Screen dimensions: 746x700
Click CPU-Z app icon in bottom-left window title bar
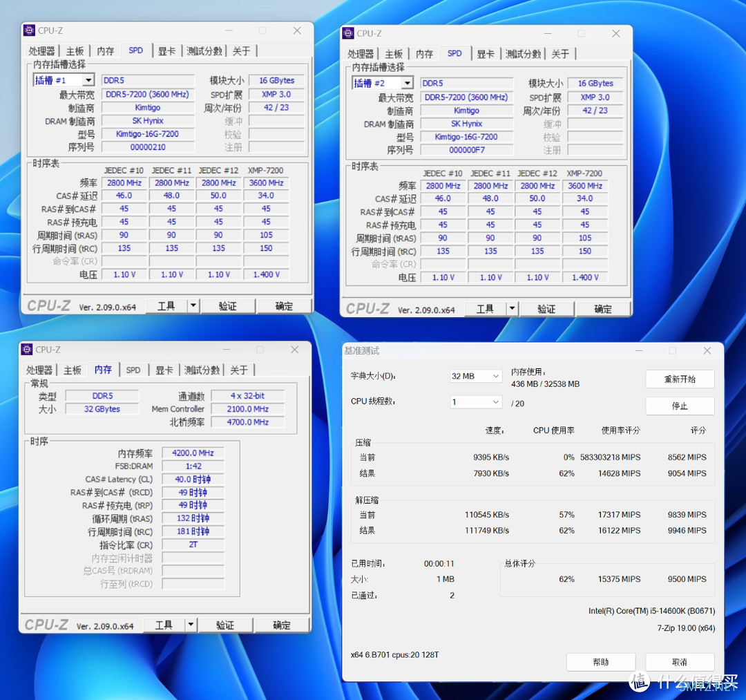point(27,349)
